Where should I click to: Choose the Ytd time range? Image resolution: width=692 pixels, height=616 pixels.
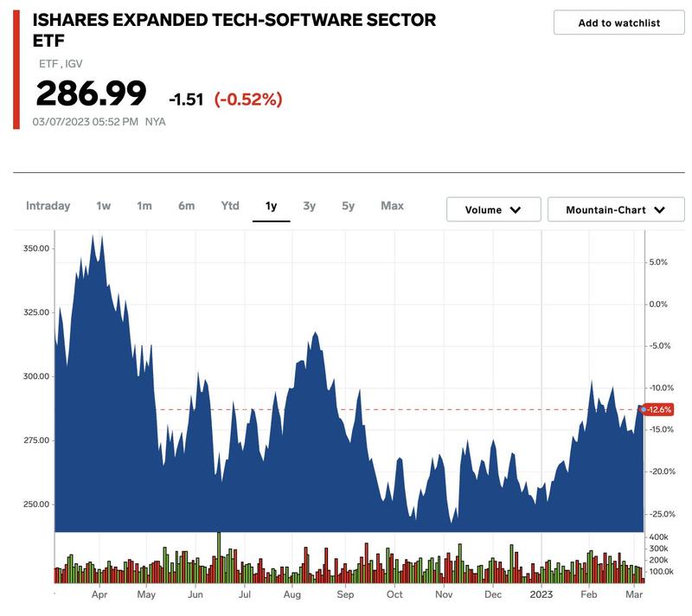coord(230,206)
